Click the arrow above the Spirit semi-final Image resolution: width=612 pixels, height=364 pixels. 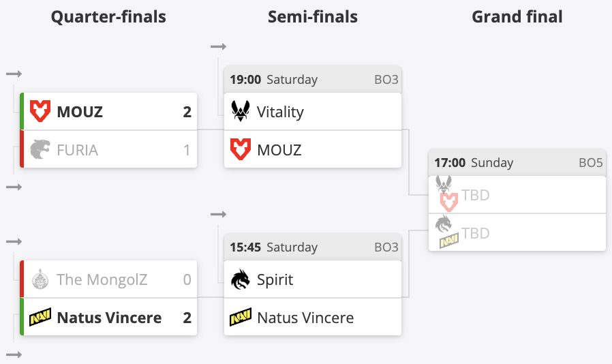pyautogui.click(x=218, y=215)
